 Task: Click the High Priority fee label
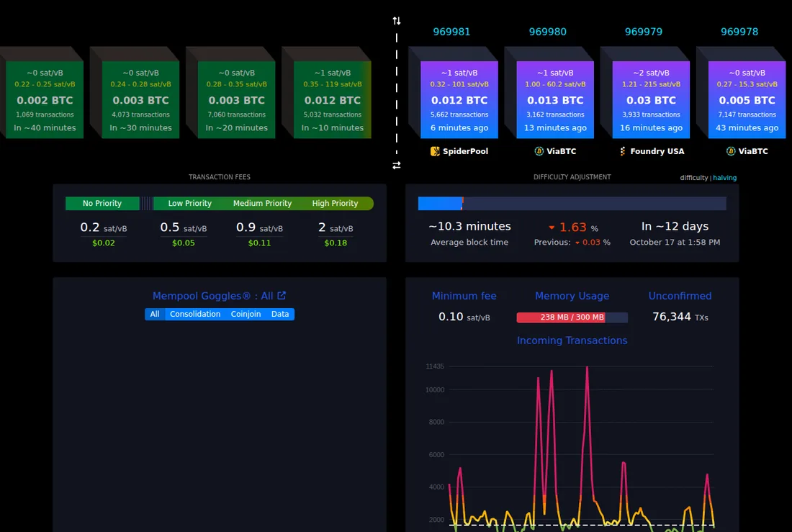335,203
